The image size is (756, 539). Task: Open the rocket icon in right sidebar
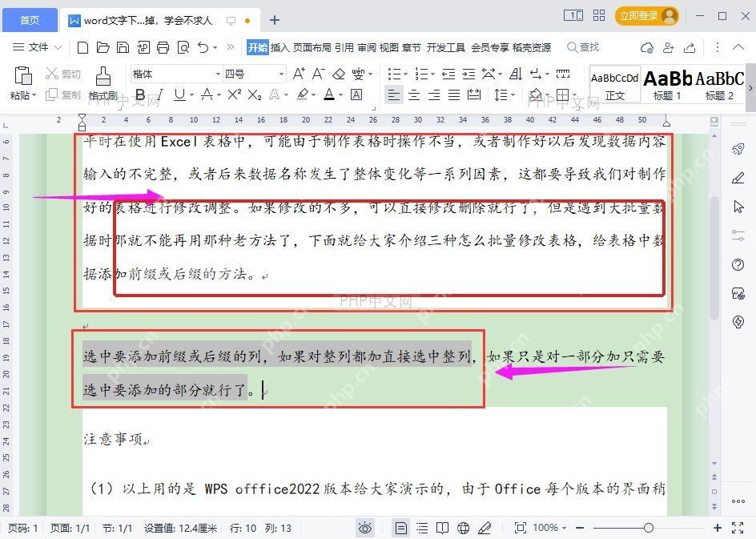tap(738, 150)
